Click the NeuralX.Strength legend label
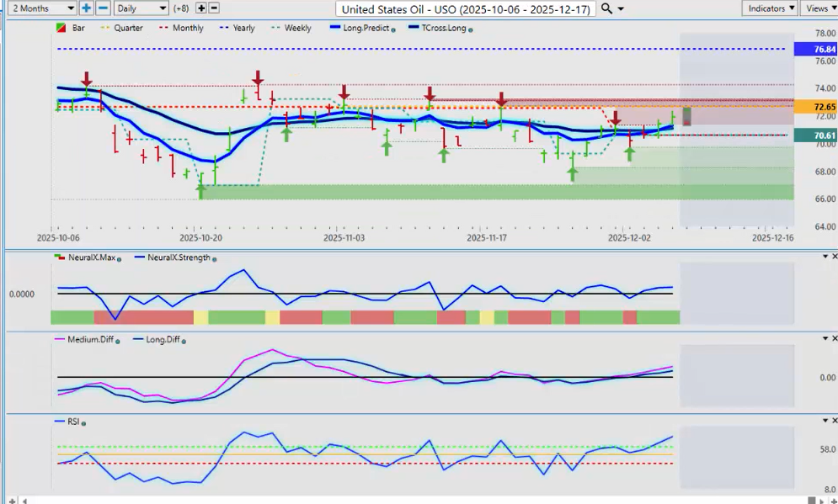838x504 pixels. [177, 256]
